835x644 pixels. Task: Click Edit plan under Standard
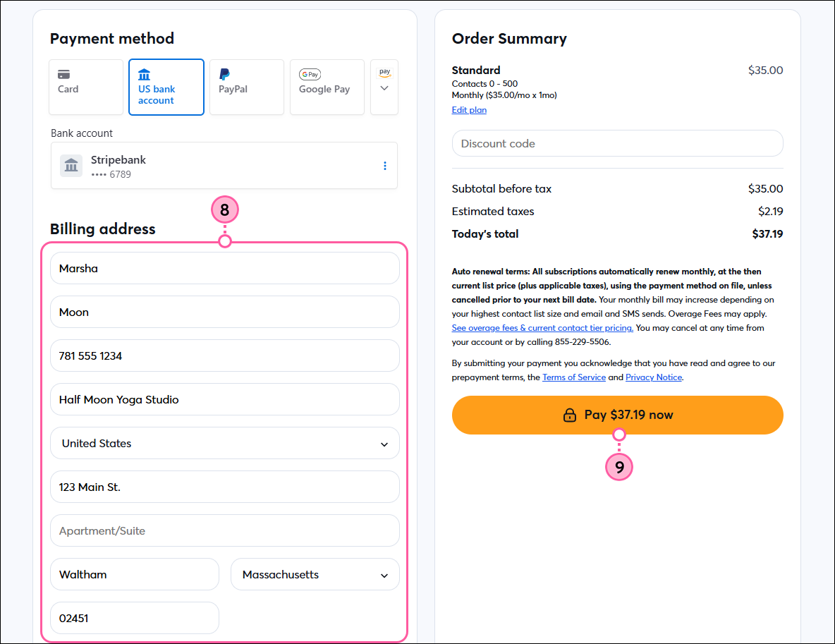tap(468, 109)
